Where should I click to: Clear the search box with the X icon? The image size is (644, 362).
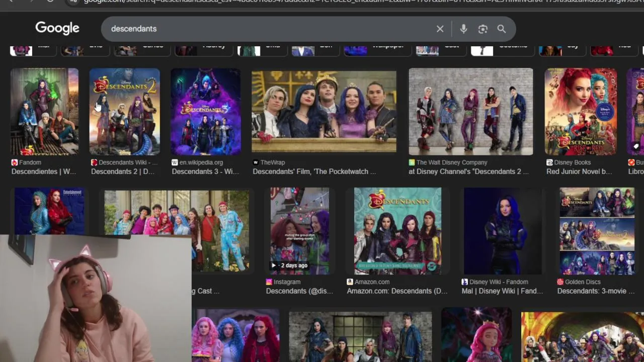point(440,29)
